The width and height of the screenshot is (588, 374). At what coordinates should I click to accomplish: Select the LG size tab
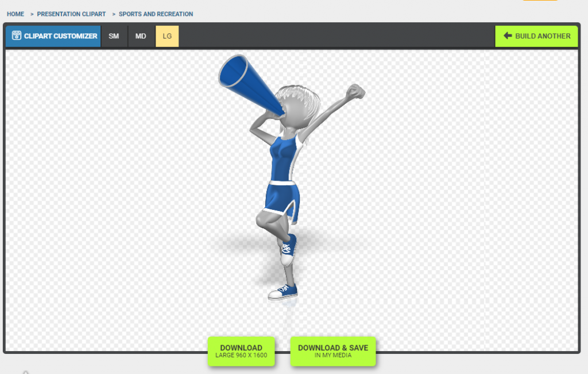167,36
